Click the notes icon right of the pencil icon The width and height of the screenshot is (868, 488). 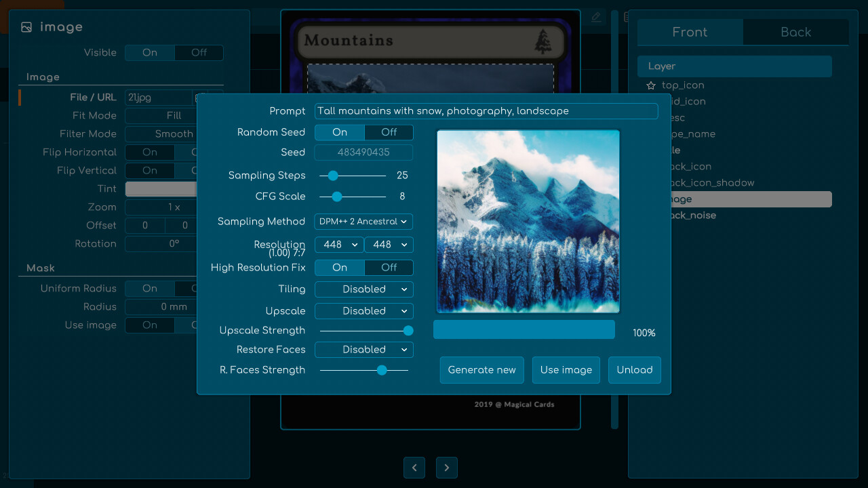click(625, 17)
